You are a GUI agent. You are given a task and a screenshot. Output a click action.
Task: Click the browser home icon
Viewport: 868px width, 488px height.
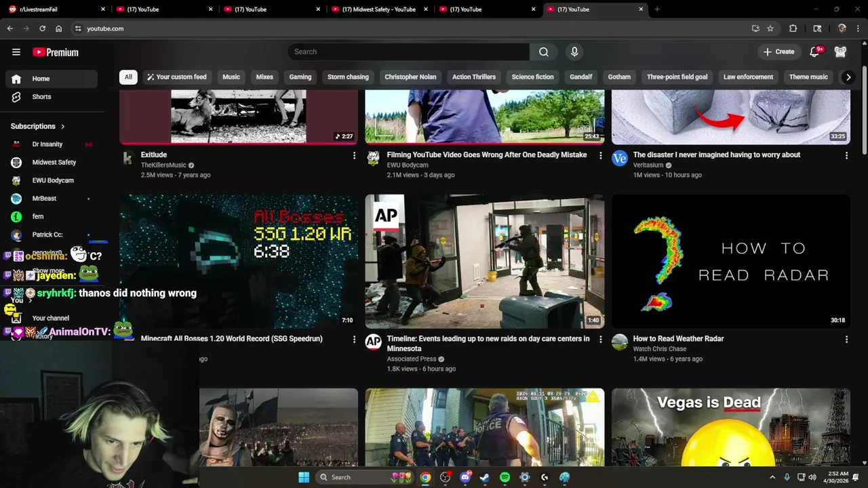pos(58,28)
